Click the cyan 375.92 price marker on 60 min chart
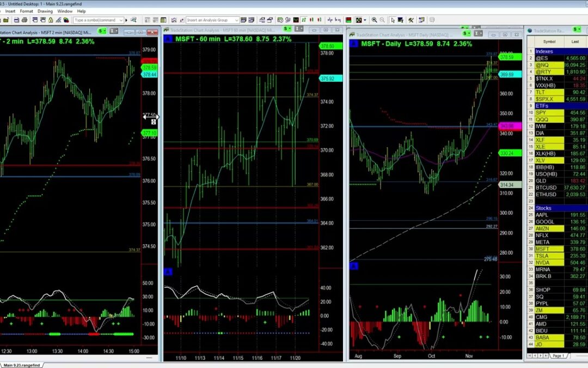This screenshot has width=588, height=368. tap(330, 79)
